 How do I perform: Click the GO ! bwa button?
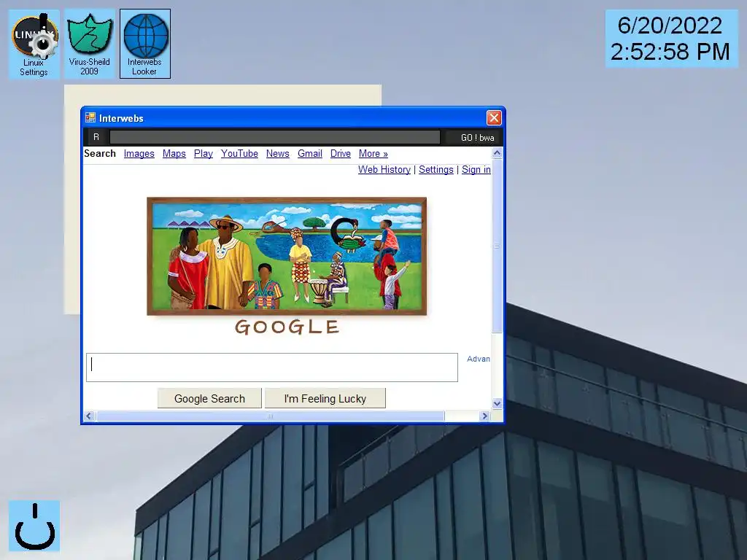click(x=477, y=138)
